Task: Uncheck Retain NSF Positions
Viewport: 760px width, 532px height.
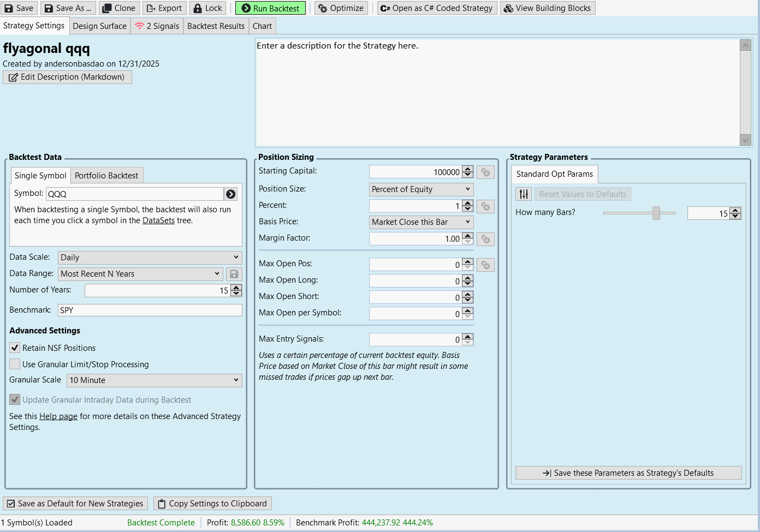Action: tap(15, 348)
